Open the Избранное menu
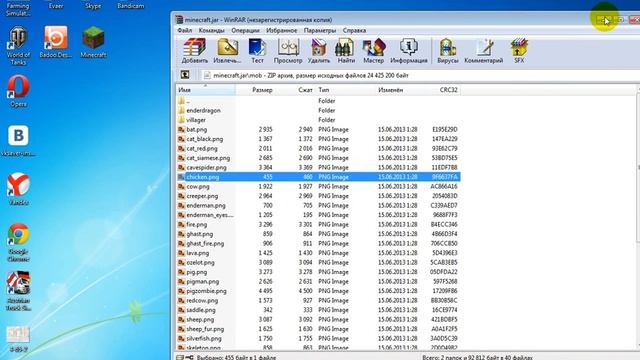Screen dimensions: 640x360 [282, 31]
